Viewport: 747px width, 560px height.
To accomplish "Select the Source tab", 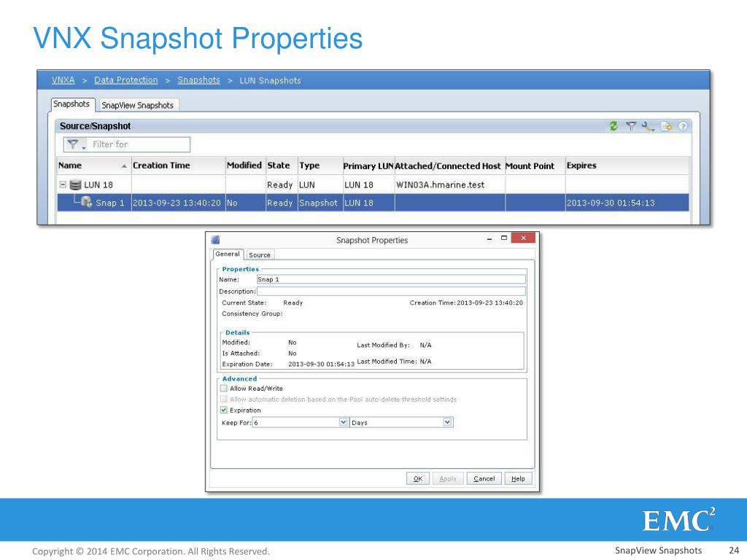I will [x=260, y=254].
